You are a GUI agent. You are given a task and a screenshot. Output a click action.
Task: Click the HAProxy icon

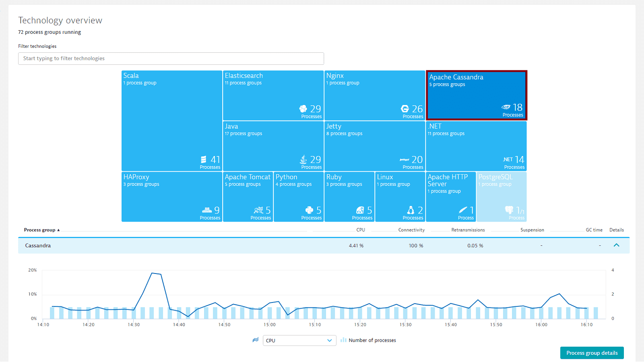tap(207, 210)
